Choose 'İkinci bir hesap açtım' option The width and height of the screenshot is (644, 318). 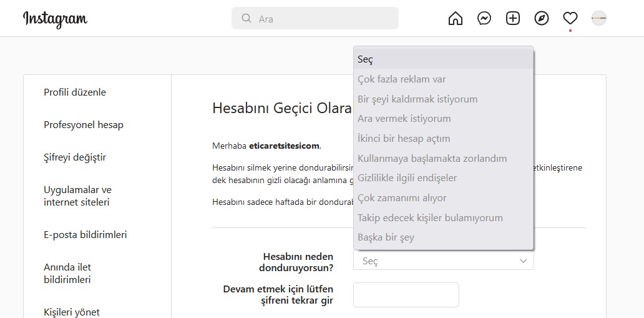(444, 138)
